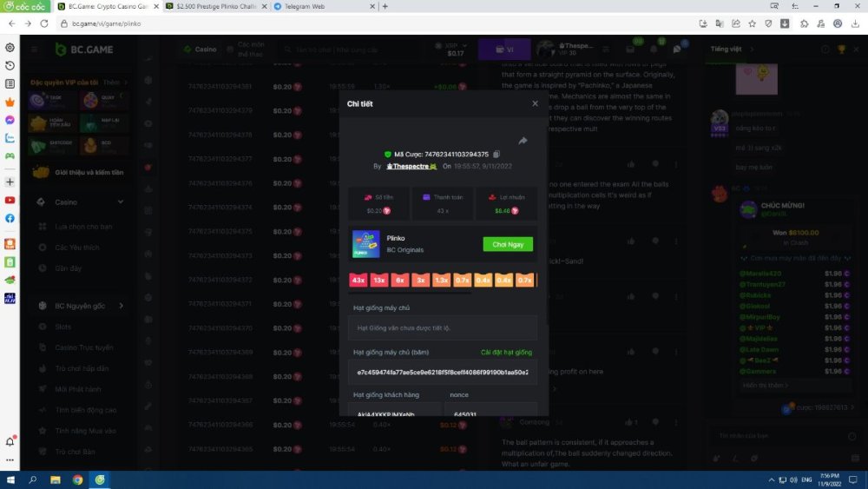Click the Cài đặt hạt giống link
868x489 pixels.
(506, 352)
